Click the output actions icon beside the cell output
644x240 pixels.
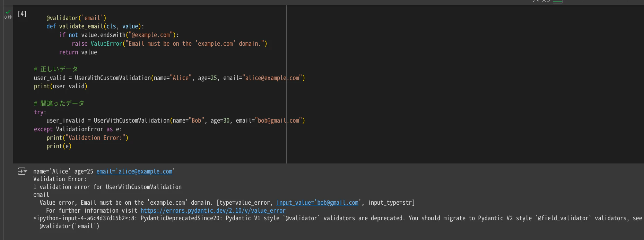[x=22, y=171]
